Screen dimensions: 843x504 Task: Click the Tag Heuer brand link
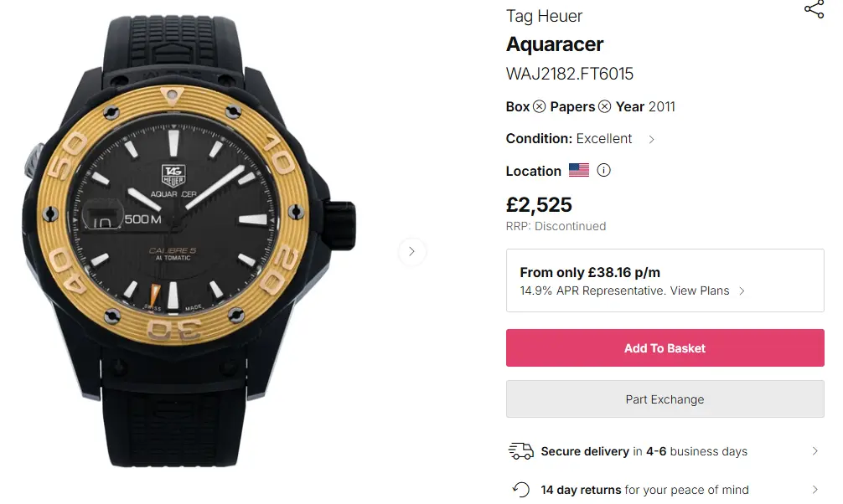544,16
